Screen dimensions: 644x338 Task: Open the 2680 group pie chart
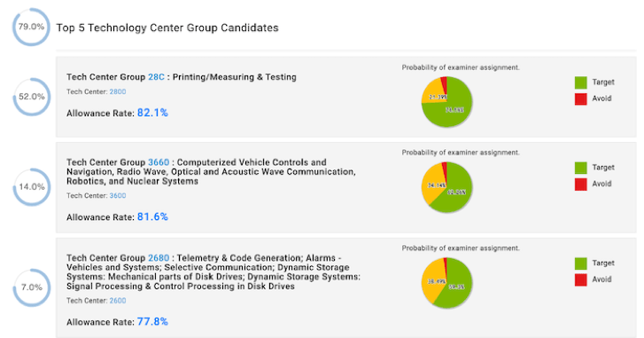click(x=446, y=283)
